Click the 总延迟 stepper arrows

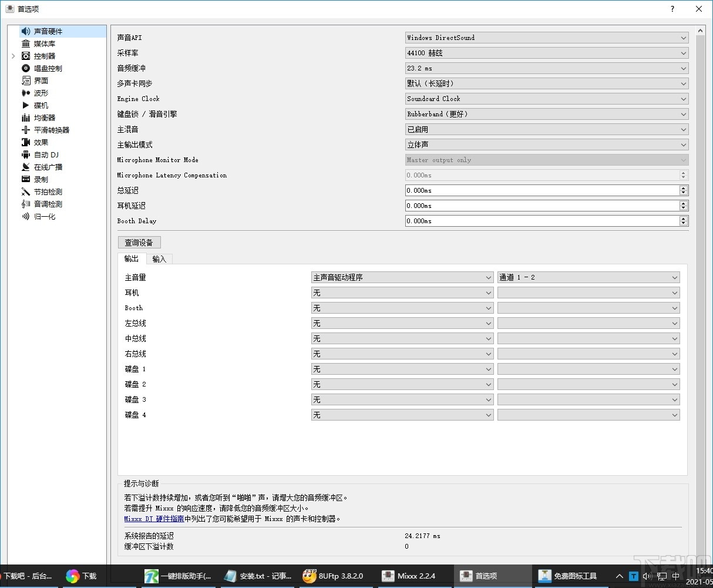pyautogui.click(x=683, y=190)
